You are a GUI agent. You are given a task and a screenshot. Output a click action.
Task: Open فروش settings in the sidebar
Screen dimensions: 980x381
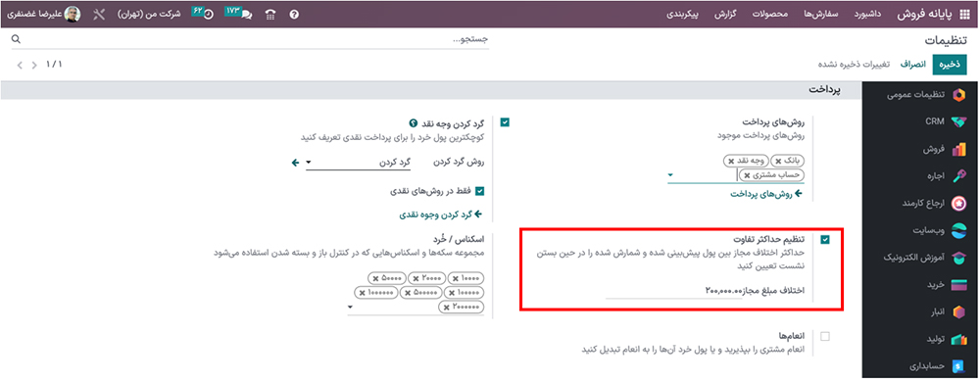point(919,149)
